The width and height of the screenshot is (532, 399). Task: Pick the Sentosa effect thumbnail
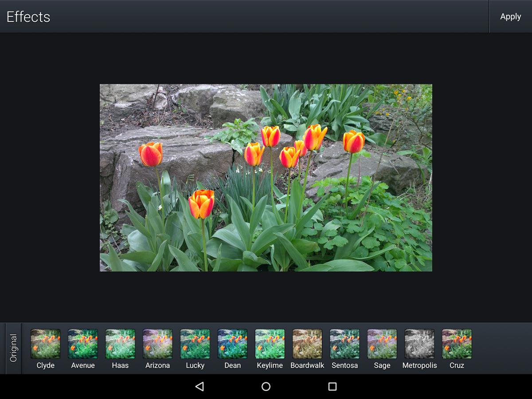pyautogui.click(x=344, y=344)
